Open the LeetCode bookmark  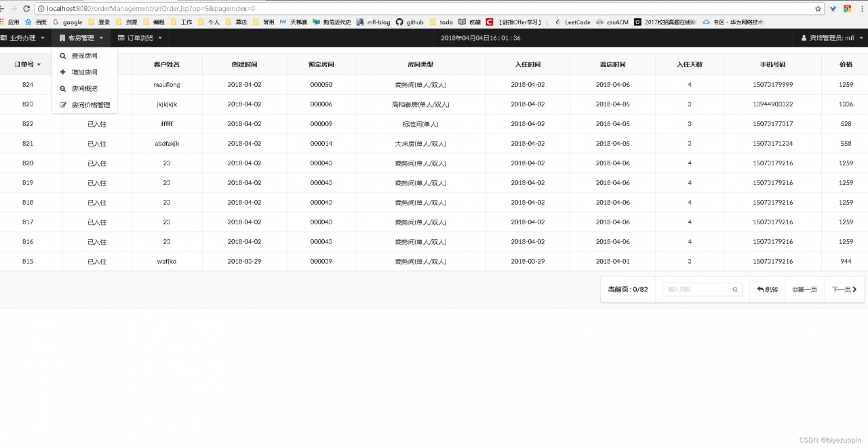tap(573, 22)
